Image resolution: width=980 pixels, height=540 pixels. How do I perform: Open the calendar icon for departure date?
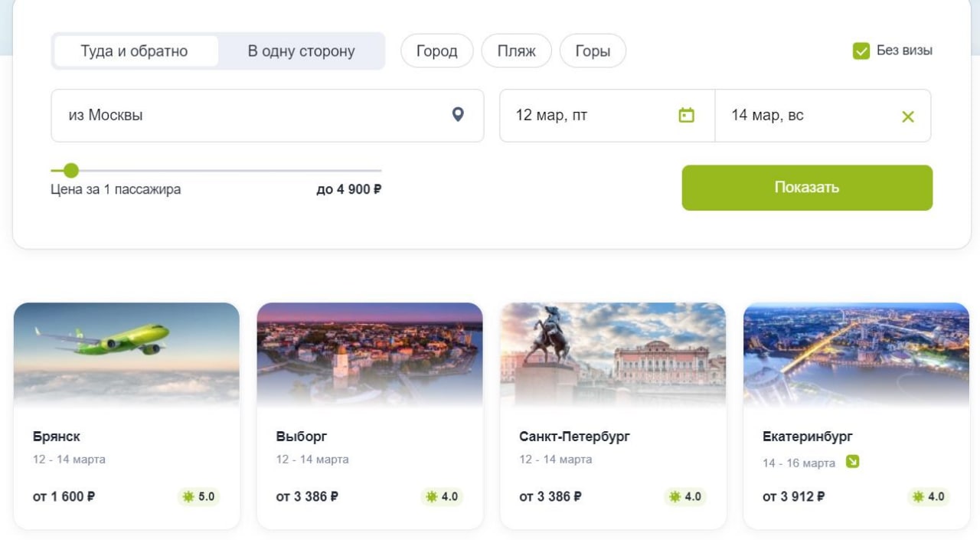click(x=687, y=116)
